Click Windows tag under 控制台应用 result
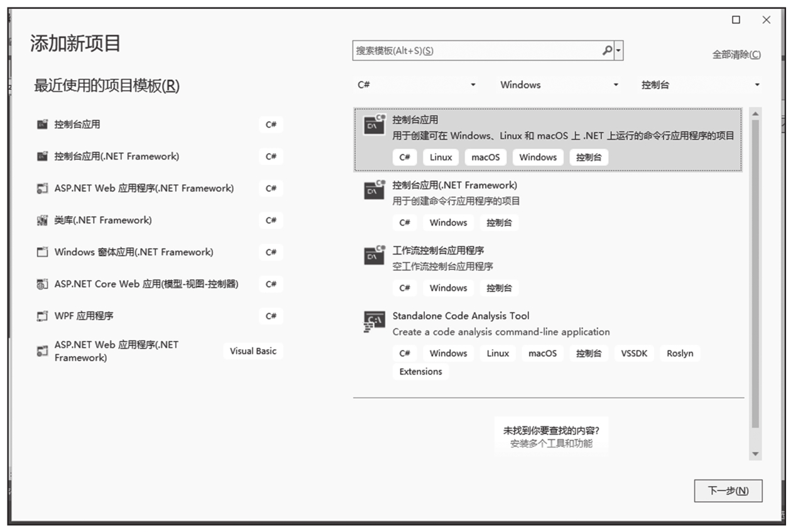793x532 pixels. click(x=538, y=157)
